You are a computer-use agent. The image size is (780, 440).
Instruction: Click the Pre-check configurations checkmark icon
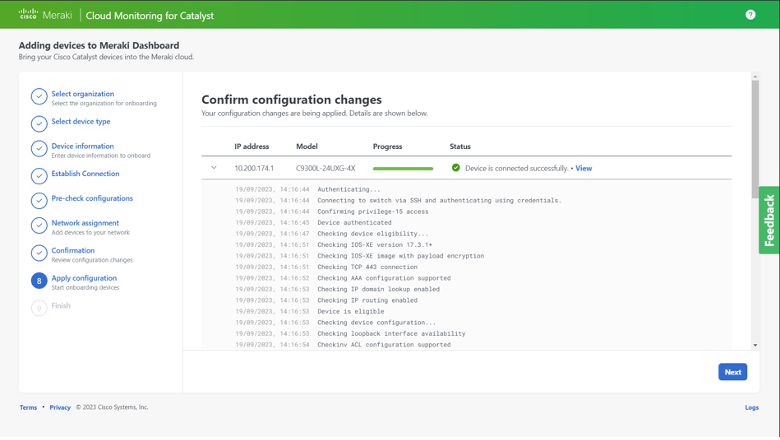(x=39, y=201)
